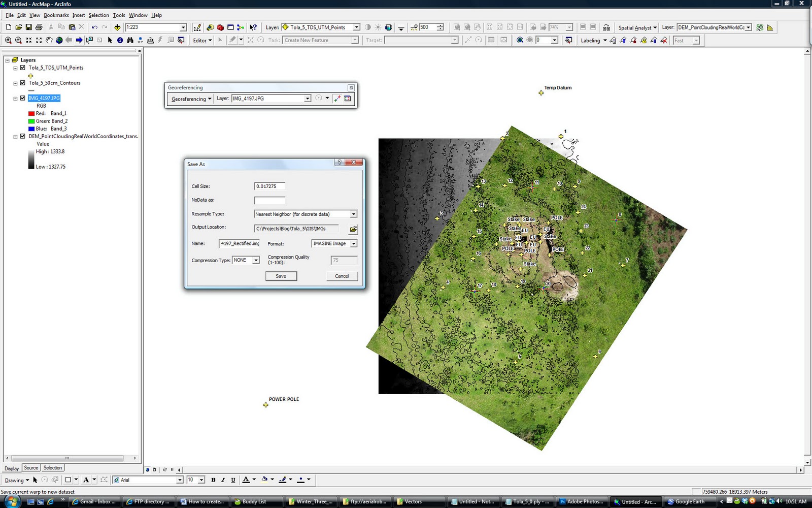Activate the Identify tool
The image size is (812, 508).
120,41
